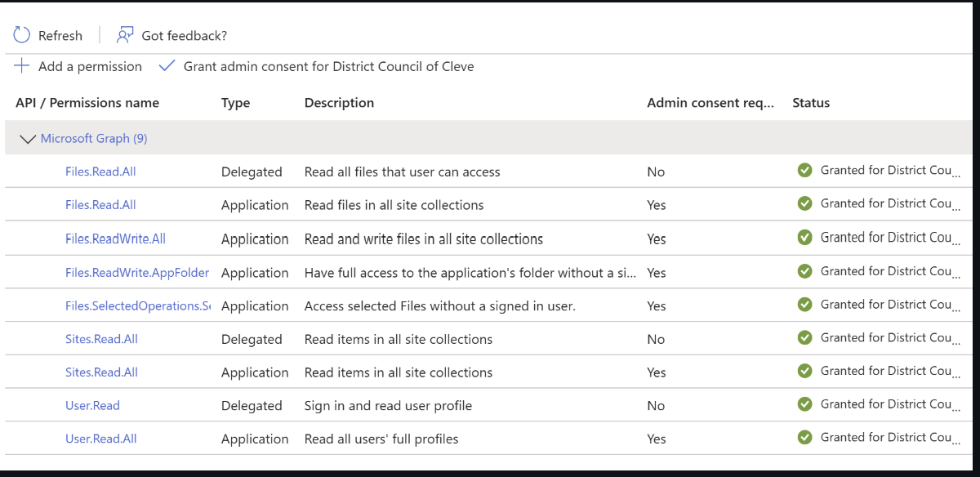The height and width of the screenshot is (477, 980).
Task: Open the Microsoft Graph (9) link
Action: [94, 139]
